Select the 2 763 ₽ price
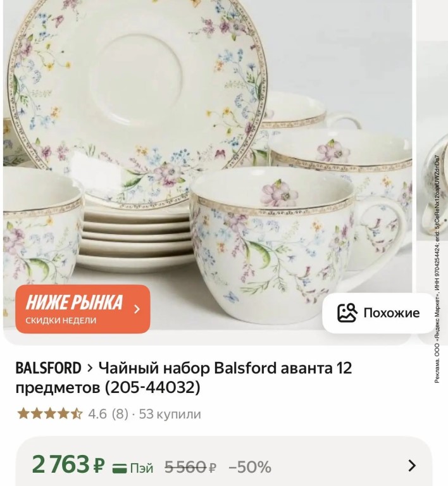 click(x=68, y=464)
